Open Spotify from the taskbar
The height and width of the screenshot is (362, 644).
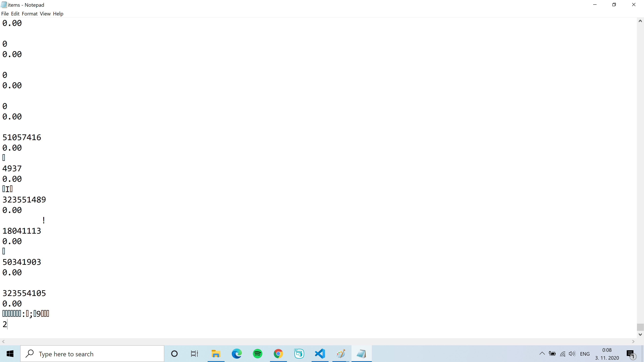point(257,354)
